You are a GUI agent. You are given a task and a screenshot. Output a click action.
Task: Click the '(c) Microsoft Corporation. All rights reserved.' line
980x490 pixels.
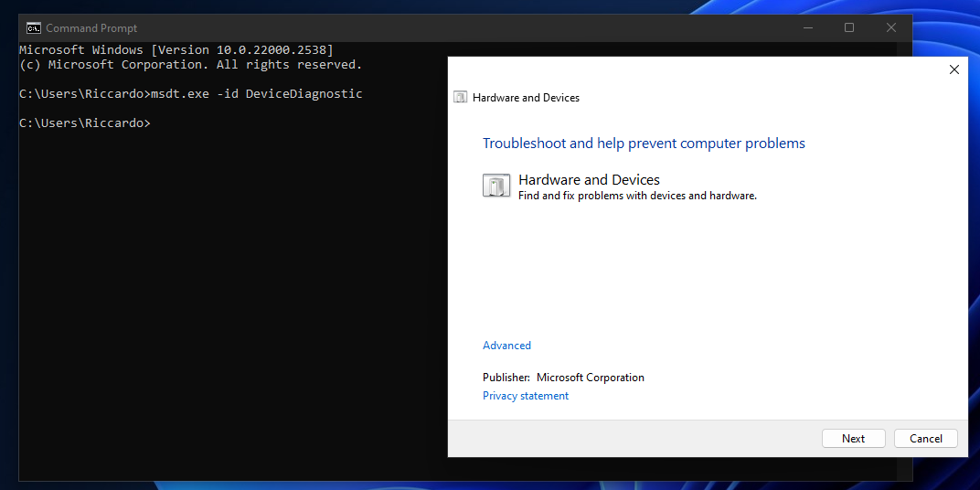coord(191,64)
